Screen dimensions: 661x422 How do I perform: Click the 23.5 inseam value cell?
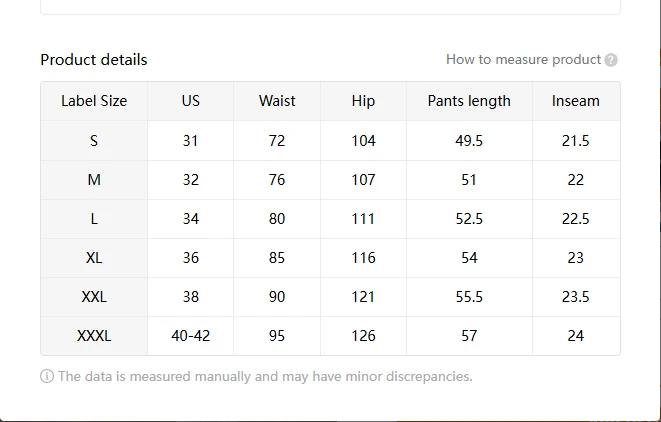(x=576, y=297)
